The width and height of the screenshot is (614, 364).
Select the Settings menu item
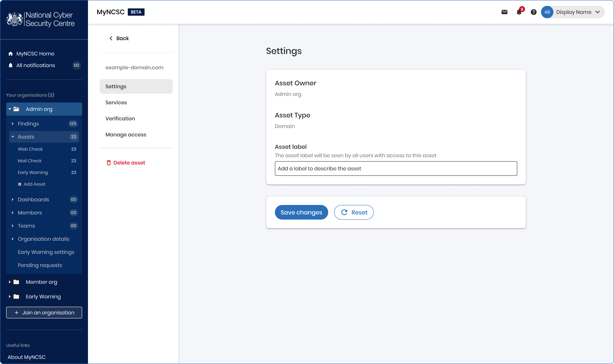tap(136, 86)
